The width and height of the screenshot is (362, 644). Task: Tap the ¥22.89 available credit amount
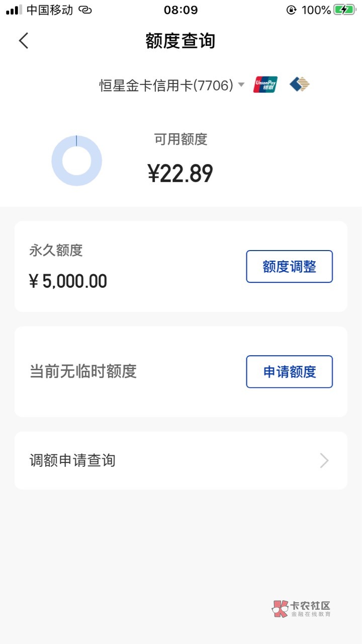point(180,174)
